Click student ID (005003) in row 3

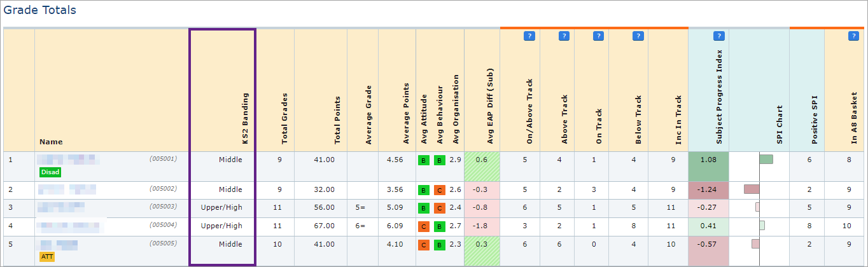(163, 207)
